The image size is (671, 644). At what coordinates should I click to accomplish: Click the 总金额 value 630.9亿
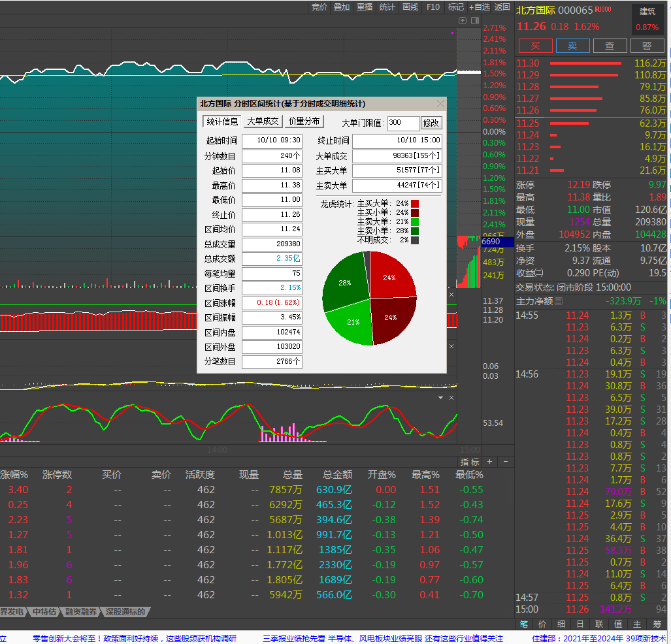335,489
